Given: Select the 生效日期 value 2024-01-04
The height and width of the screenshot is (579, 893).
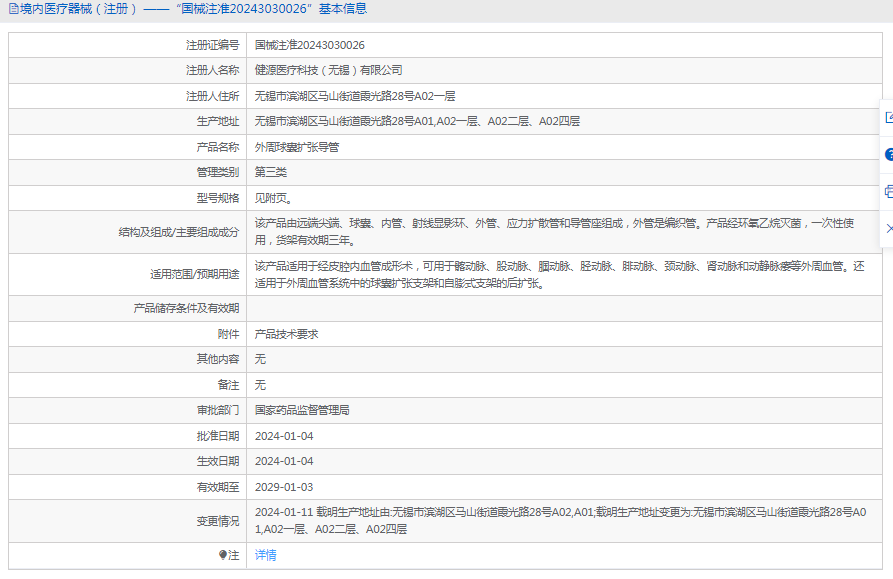Looking at the screenshot, I should [x=284, y=461].
